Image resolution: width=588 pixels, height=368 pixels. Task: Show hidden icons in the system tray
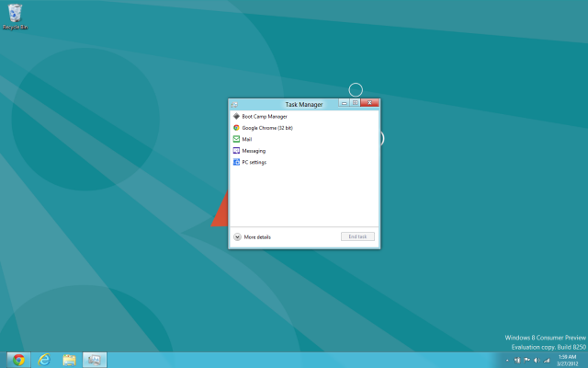point(508,360)
